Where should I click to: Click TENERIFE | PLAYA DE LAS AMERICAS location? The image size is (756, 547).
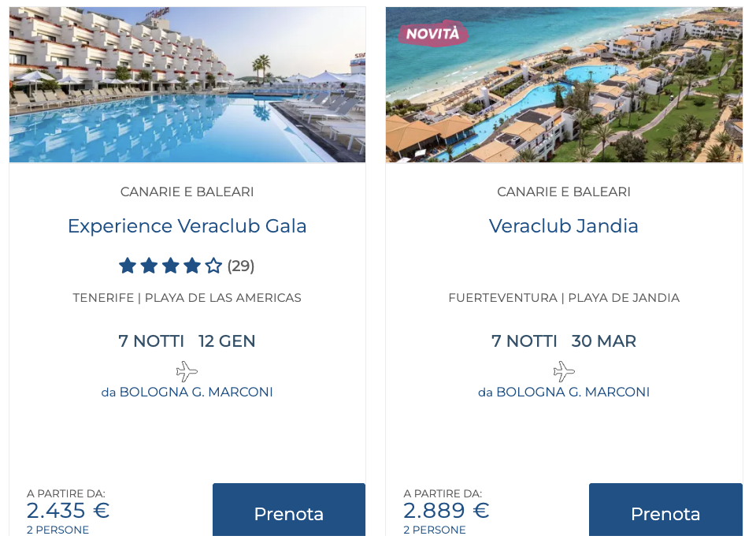click(187, 298)
